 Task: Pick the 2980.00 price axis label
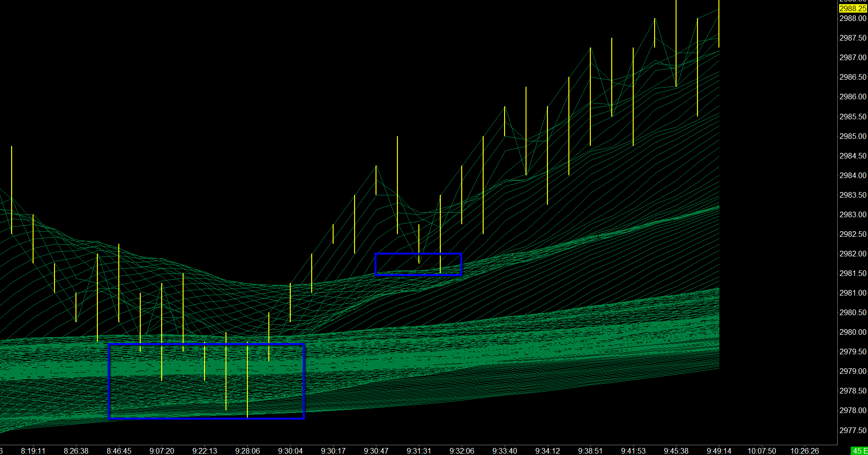coord(853,332)
